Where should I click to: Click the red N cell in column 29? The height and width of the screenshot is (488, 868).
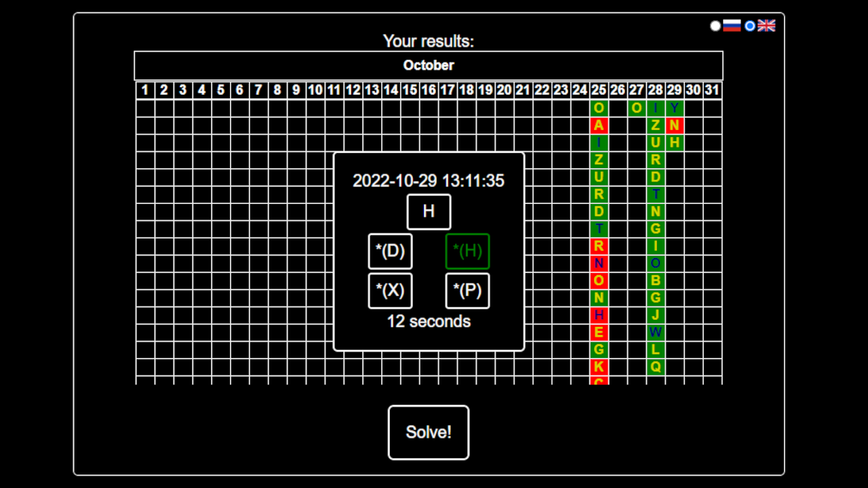click(674, 125)
